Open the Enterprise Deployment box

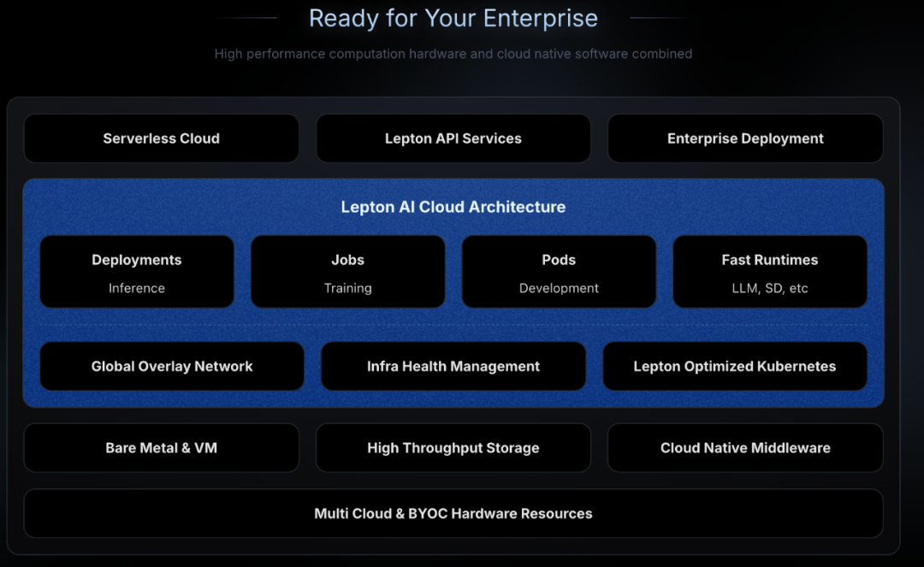745,139
